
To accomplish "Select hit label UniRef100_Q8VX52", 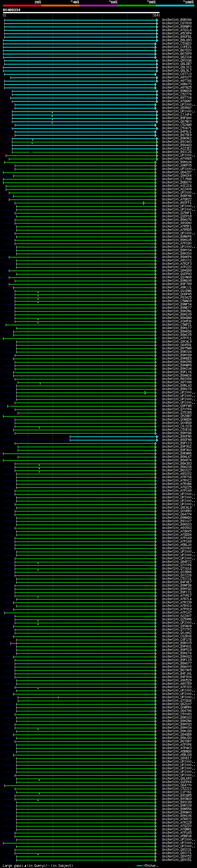I will point(176,857).
